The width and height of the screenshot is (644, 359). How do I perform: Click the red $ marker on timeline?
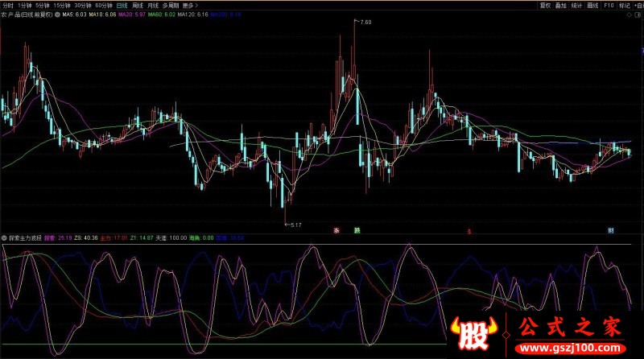(469, 232)
